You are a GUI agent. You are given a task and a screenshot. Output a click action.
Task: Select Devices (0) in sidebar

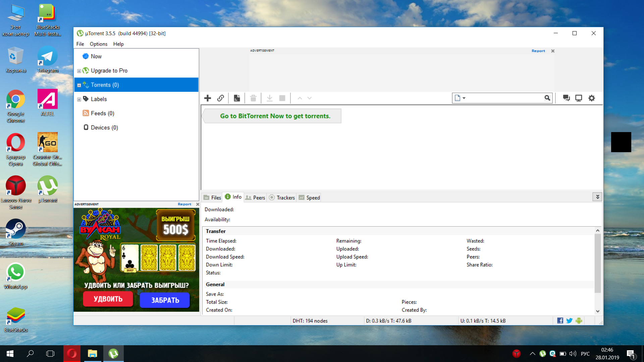coord(104,128)
